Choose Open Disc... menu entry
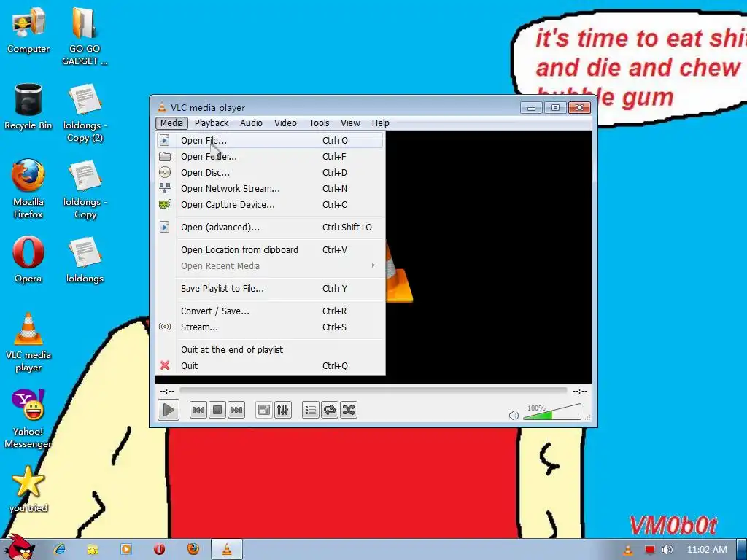This screenshot has height=560, width=747. point(270,173)
